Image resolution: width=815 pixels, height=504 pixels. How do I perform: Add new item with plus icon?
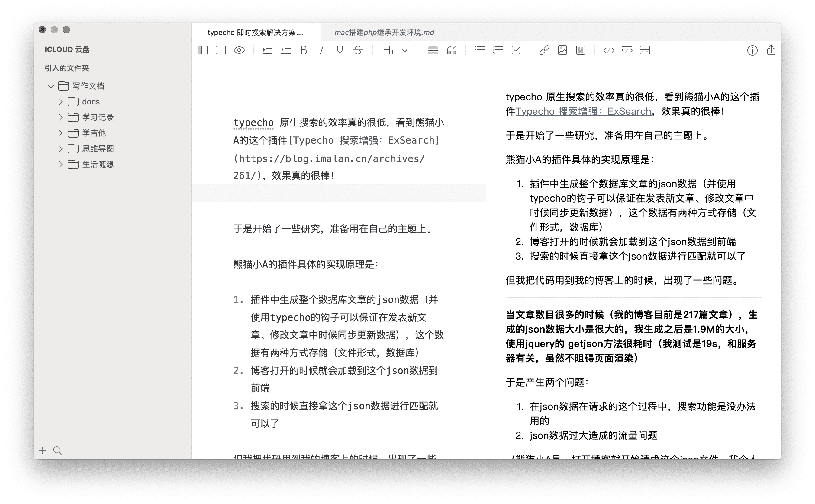[42, 451]
